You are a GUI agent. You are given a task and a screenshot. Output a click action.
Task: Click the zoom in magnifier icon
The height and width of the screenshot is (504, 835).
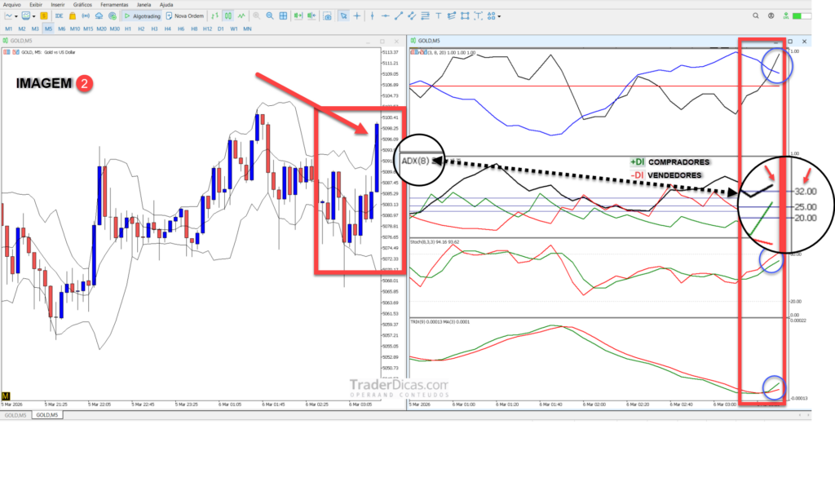256,15
